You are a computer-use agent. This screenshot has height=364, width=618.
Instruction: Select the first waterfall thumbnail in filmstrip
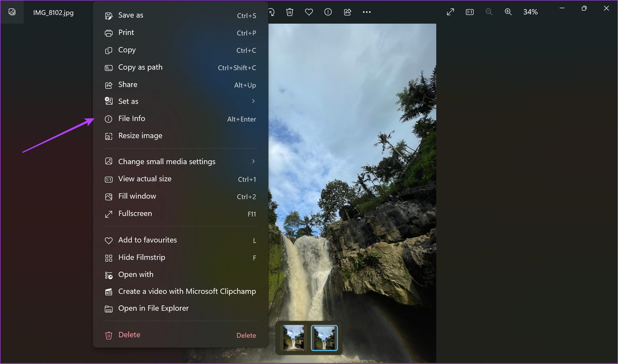293,338
